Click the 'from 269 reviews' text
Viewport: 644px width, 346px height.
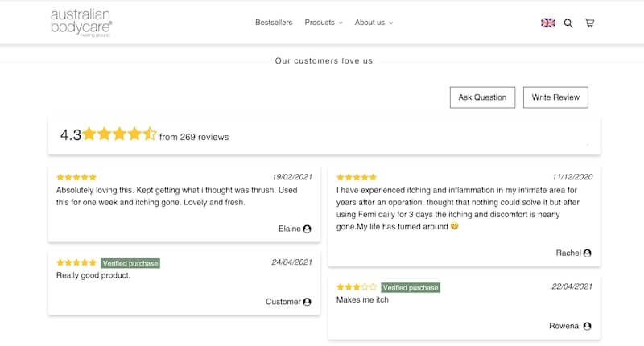click(x=194, y=137)
